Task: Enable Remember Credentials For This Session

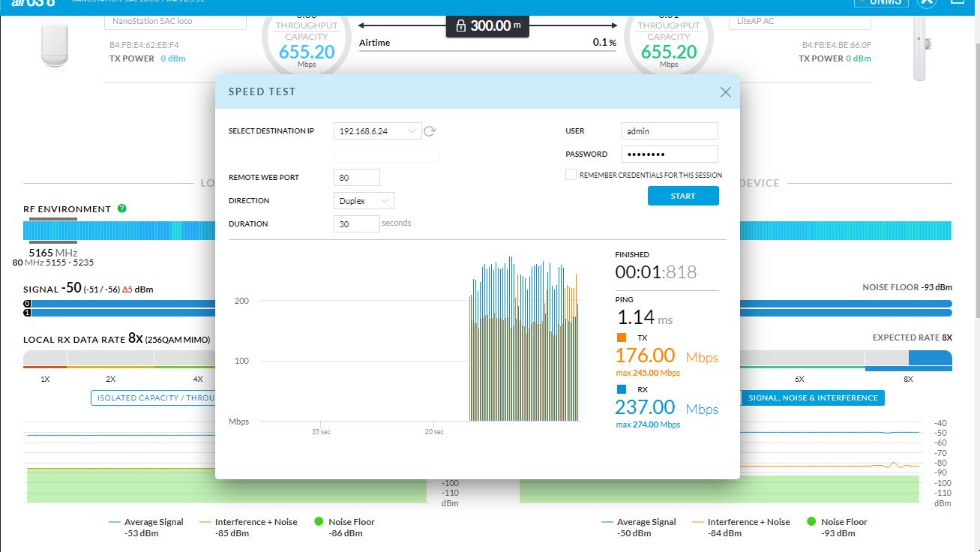Action: [x=571, y=175]
